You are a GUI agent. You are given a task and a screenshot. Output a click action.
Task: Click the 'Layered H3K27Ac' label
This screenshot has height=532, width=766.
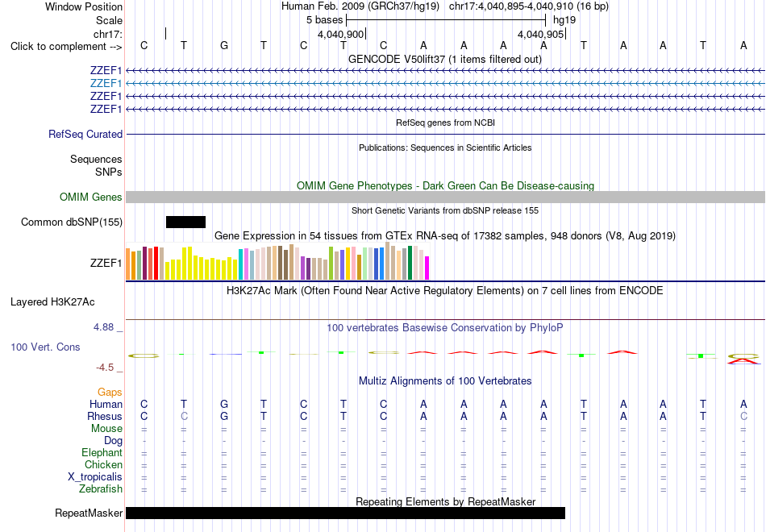(52, 302)
